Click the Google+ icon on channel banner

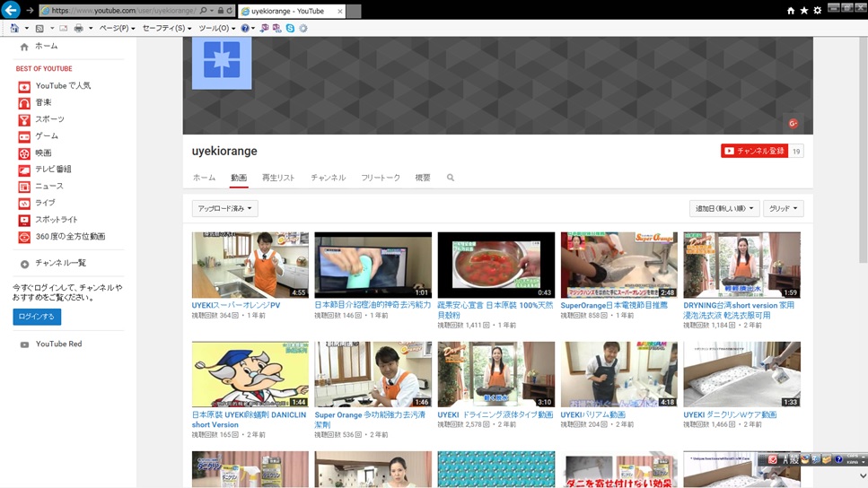click(x=793, y=124)
